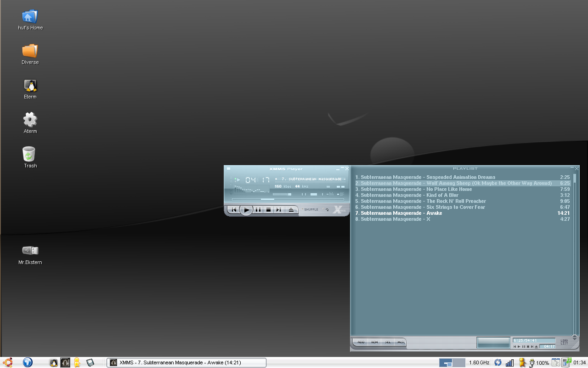Skip to next track in XMMS Player

(279, 210)
